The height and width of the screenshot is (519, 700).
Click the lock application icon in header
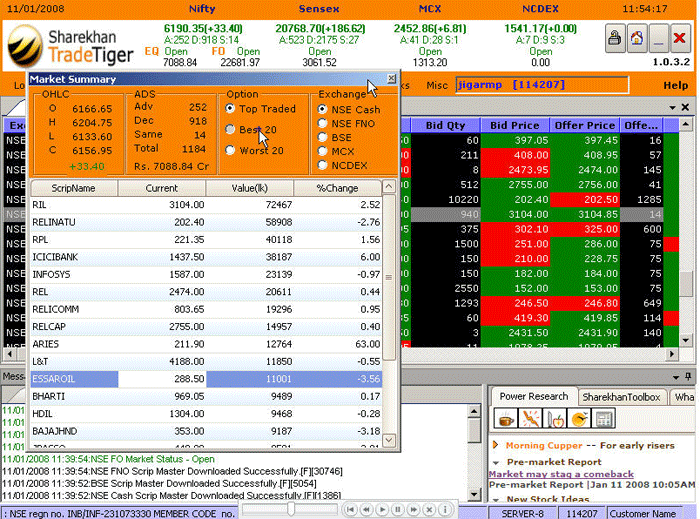coord(615,39)
